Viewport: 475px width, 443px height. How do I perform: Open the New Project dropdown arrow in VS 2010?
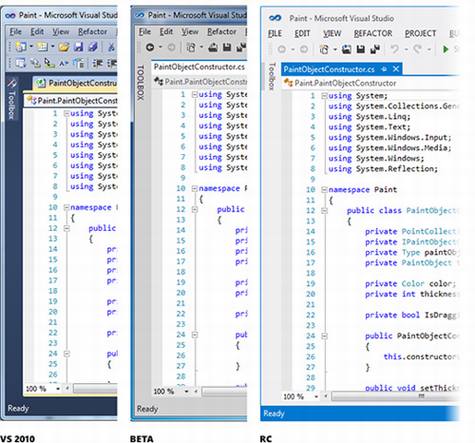31,47
